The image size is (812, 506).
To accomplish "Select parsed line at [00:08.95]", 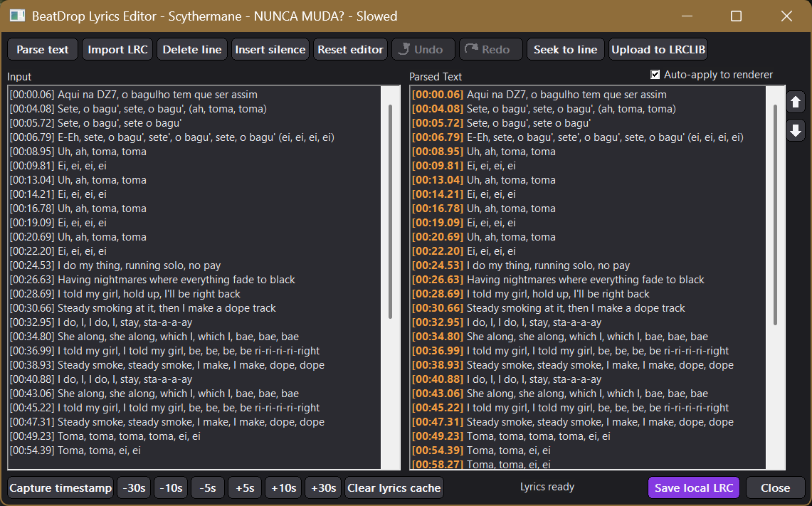I will (484, 152).
